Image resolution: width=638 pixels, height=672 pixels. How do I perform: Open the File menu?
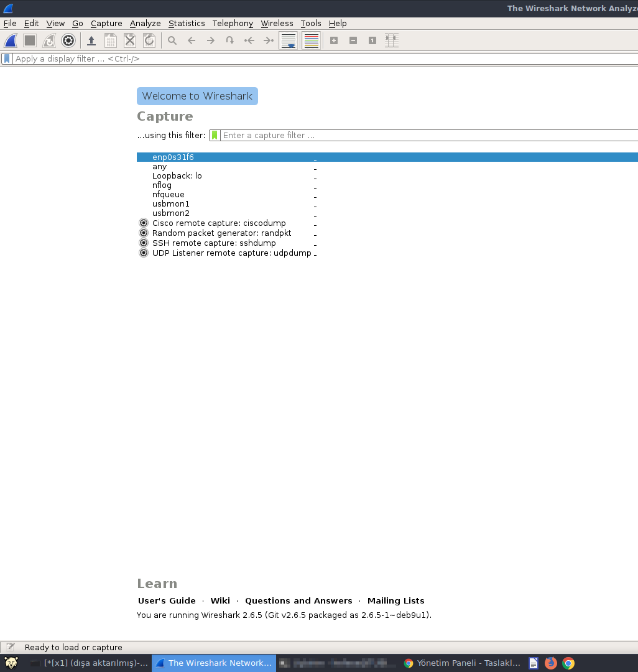(10, 24)
